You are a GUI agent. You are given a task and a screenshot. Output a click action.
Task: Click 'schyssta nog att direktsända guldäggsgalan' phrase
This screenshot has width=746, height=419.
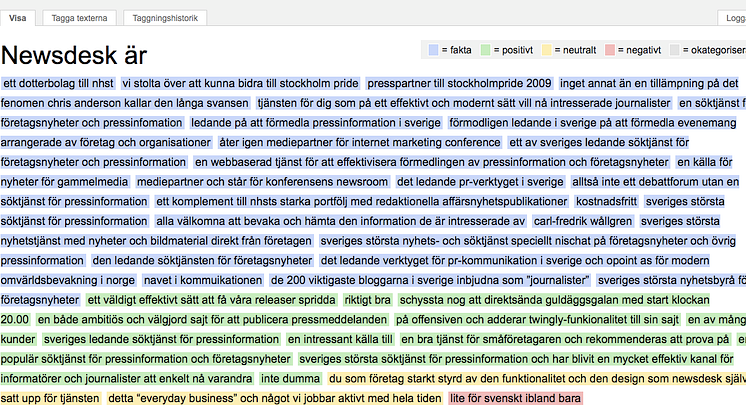(x=554, y=300)
